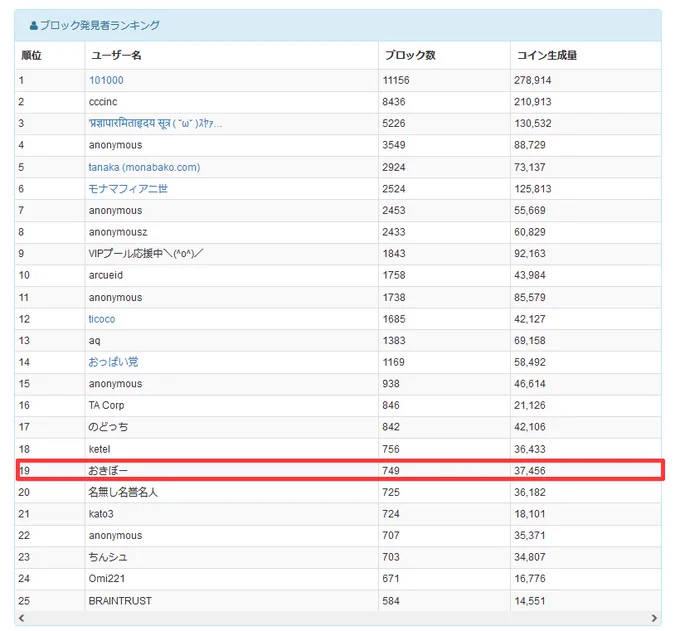Screen dimensions: 680x631
Task: Open the モナマフィア二世 user link
Action: (x=128, y=189)
